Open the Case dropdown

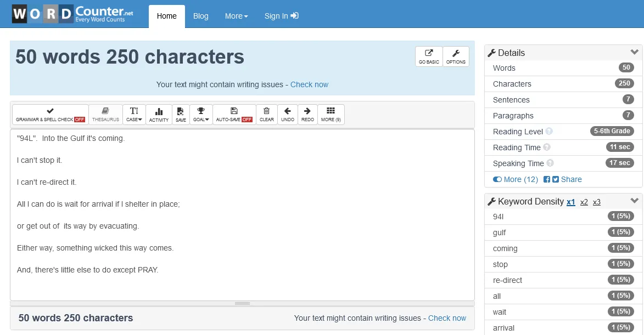point(134,115)
